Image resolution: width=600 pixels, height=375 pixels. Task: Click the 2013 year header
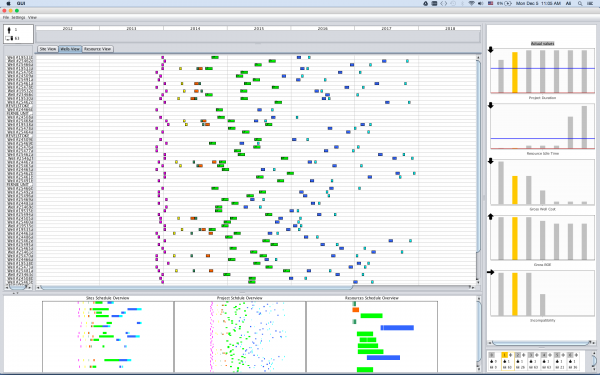(x=131, y=28)
